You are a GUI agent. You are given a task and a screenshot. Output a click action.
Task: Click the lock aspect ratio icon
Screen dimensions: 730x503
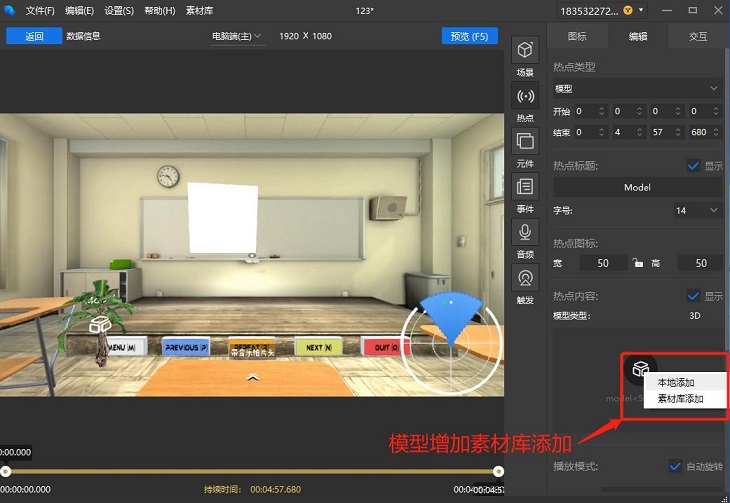coord(638,263)
